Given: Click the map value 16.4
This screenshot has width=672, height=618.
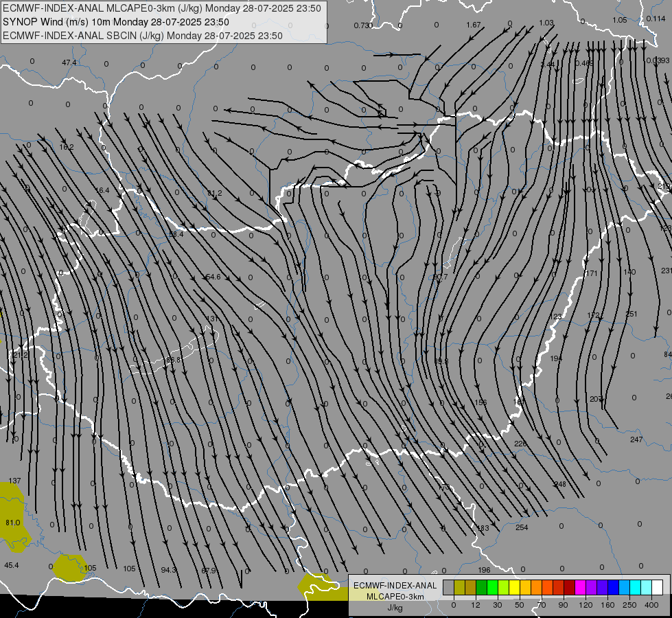Looking at the screenshot, I should pyautogui.click(x=102, y=190).
